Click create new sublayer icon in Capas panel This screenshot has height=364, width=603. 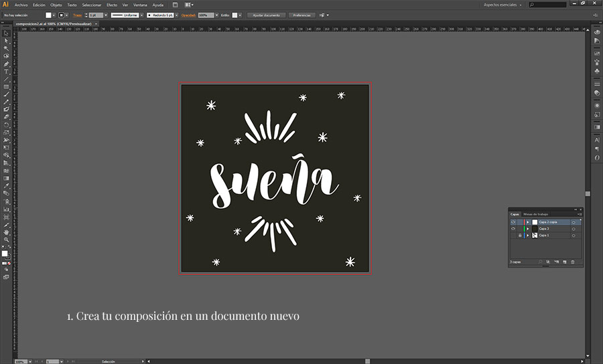[x=557, y=262]
